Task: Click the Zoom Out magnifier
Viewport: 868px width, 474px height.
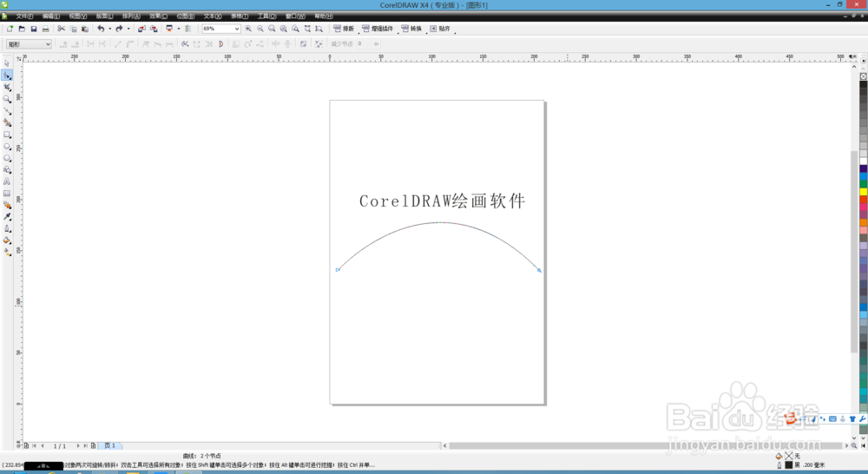Action: pos(260,29)
